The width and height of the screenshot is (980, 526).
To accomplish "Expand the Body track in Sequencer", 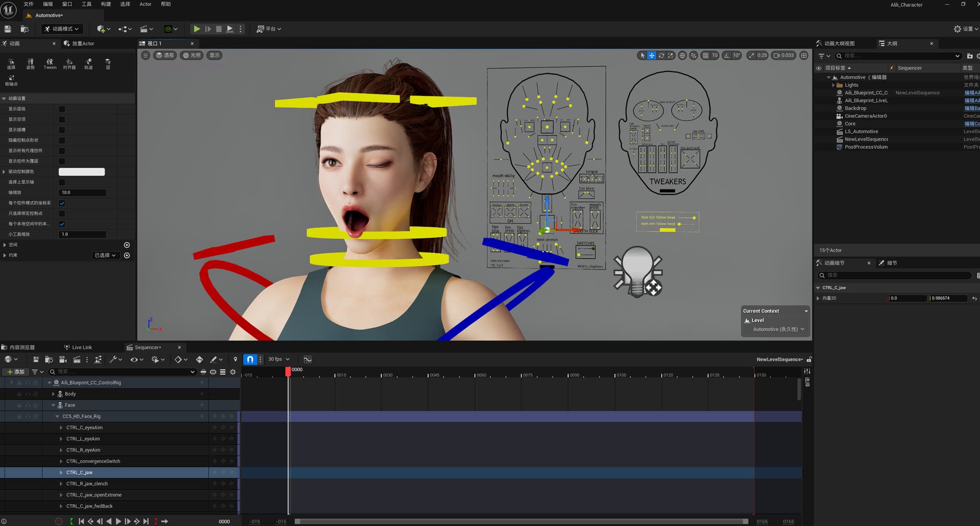I will [x=53, y=394].
